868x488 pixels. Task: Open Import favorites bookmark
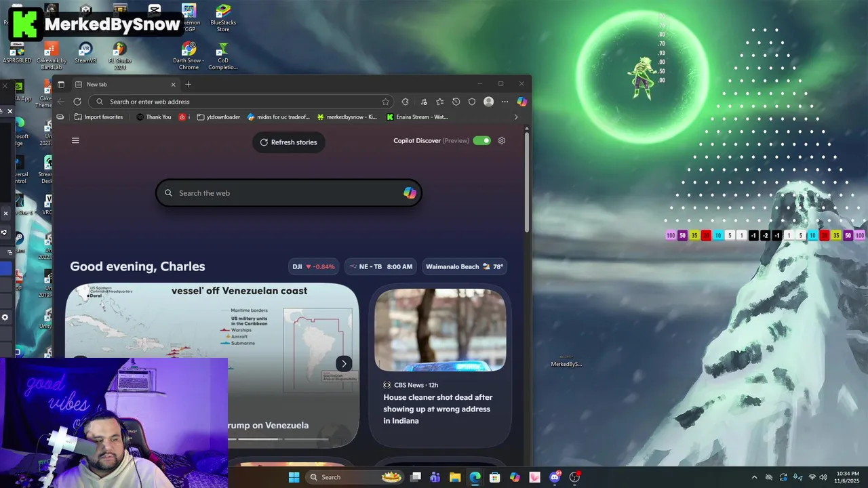tap(99, 117)
